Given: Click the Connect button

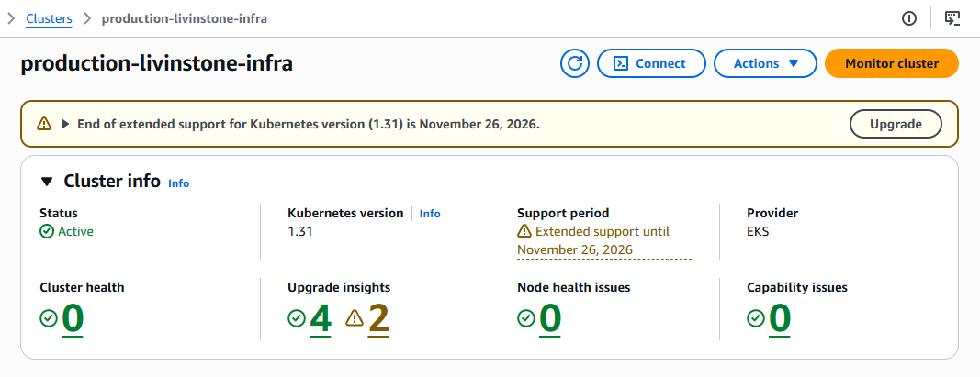Looking at the screenshot, I should click(x=651, y=63).
